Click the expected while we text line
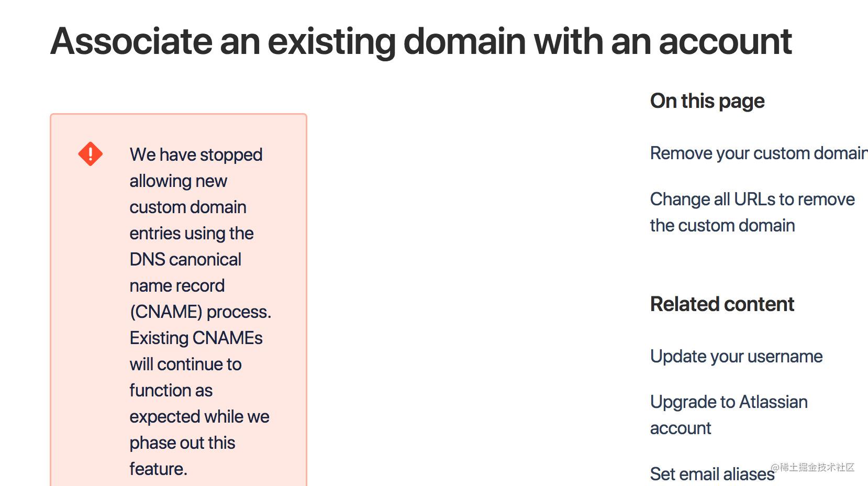Image resolution: width=868 pixels, height=486 pixels. coord(199,416)
